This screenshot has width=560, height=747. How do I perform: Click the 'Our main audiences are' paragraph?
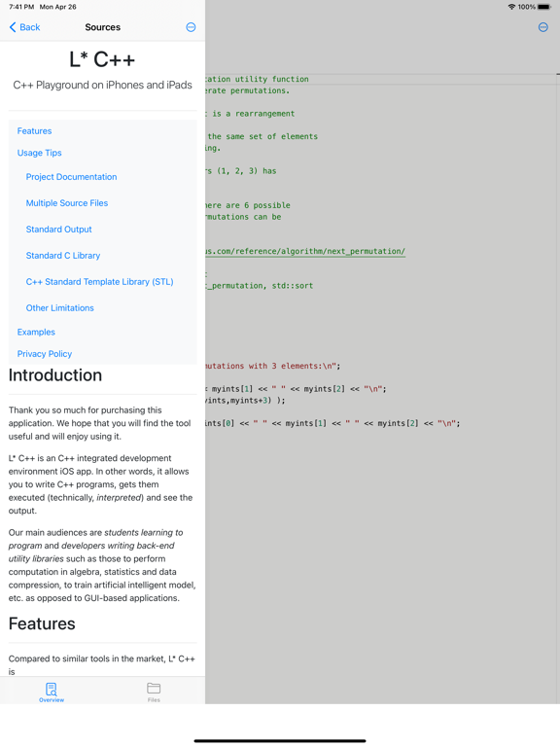(x=102, y=565)
